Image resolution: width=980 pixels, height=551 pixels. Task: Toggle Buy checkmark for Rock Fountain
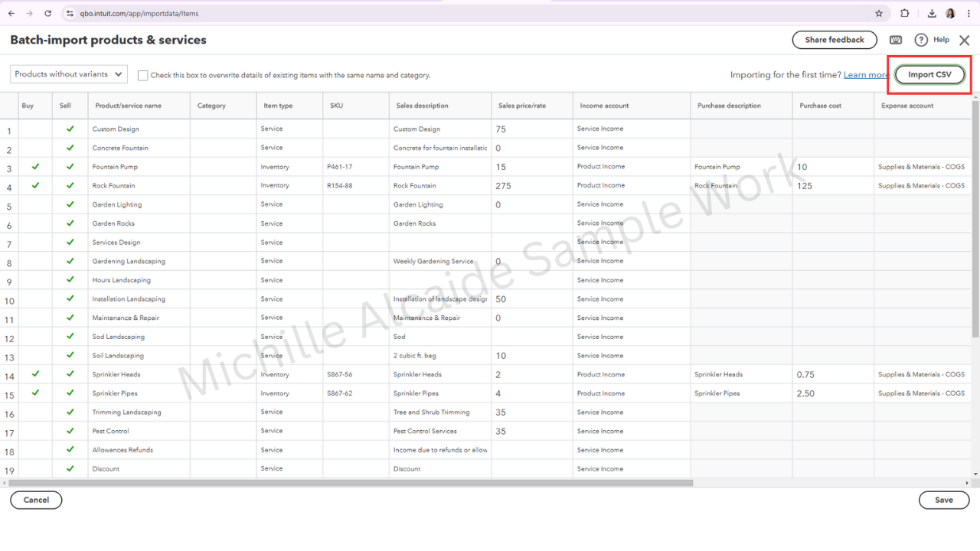point(35,185)
